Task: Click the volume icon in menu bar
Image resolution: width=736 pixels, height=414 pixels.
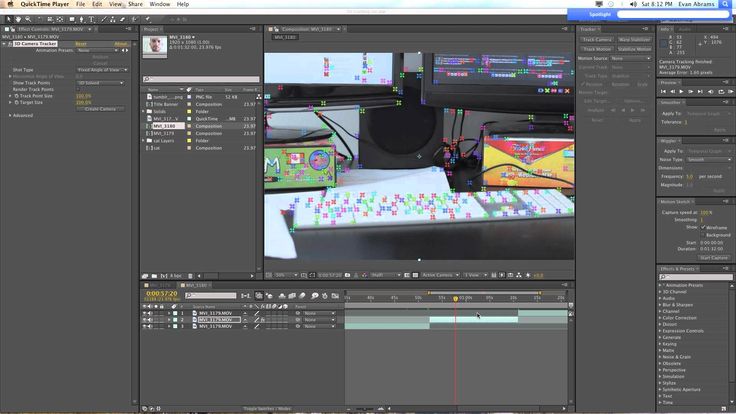Action: pos(633,4)
